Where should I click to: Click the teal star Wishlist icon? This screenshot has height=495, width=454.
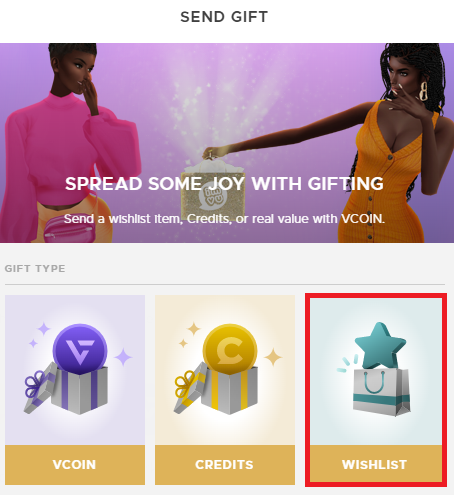click(381, 345)
